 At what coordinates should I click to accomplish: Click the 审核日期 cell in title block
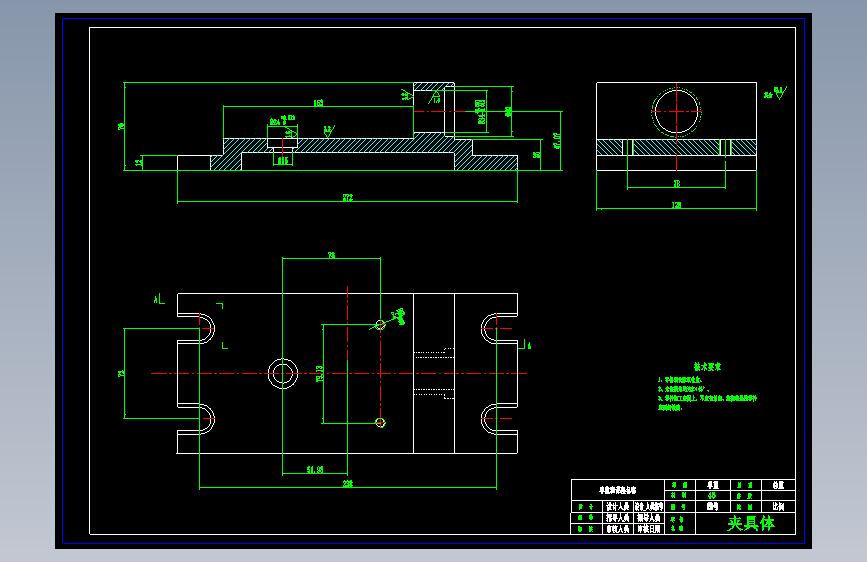648,529
